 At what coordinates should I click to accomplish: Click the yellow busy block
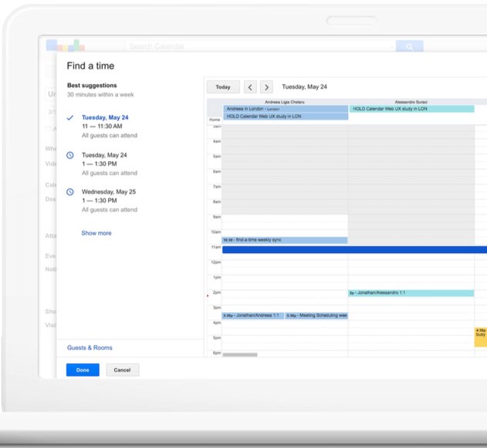(x=481, y=335)
